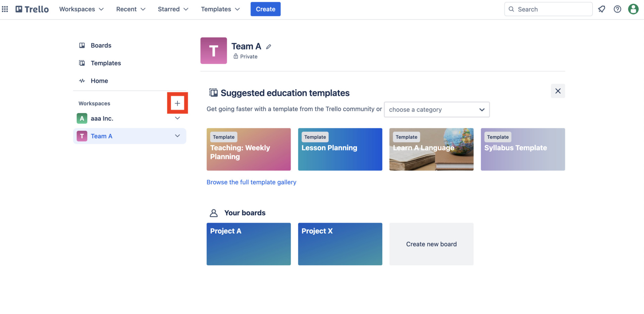Browse the full template gallery
Screen dimensions: 644x314
coord(251,182)
